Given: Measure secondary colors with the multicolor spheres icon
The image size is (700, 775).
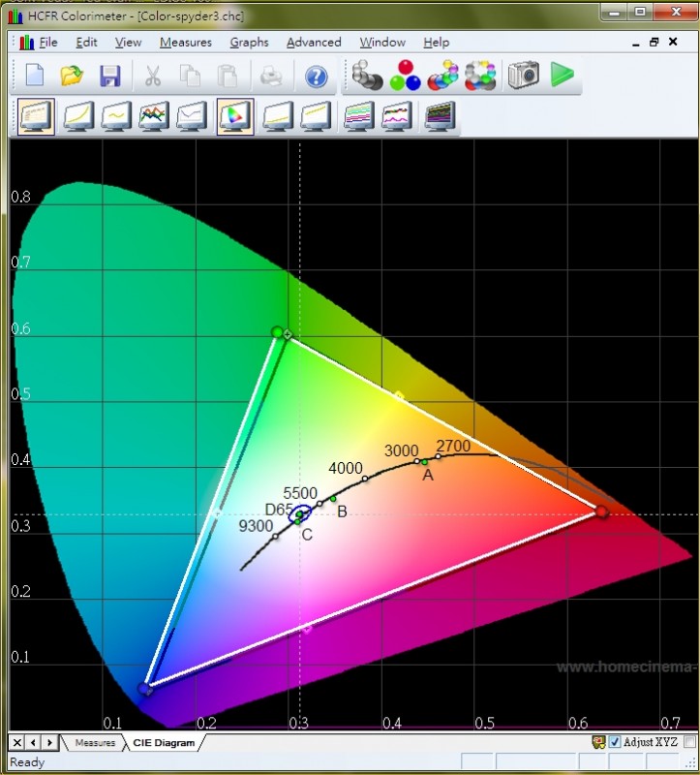Looking at the screenshot, I should [x=443, y=76].
